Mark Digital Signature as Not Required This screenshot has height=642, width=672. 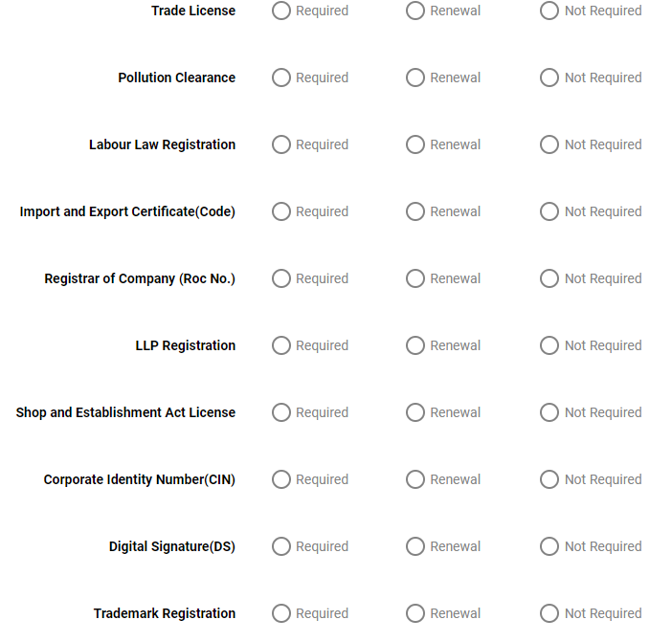(x=549, y=546)
